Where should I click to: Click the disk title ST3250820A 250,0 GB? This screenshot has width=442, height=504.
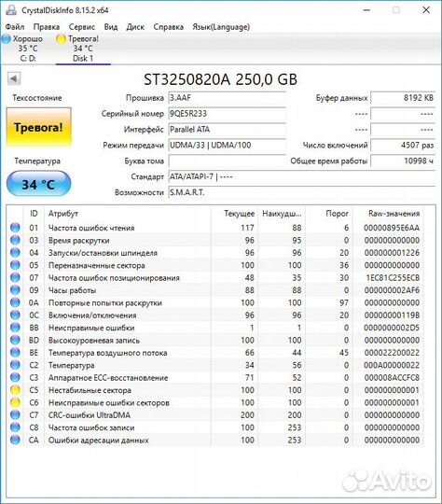220,79
